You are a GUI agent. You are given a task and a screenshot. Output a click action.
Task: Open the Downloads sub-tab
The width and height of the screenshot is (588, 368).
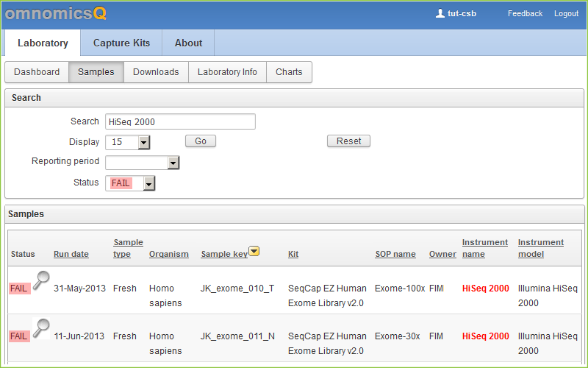click(156, 72)
